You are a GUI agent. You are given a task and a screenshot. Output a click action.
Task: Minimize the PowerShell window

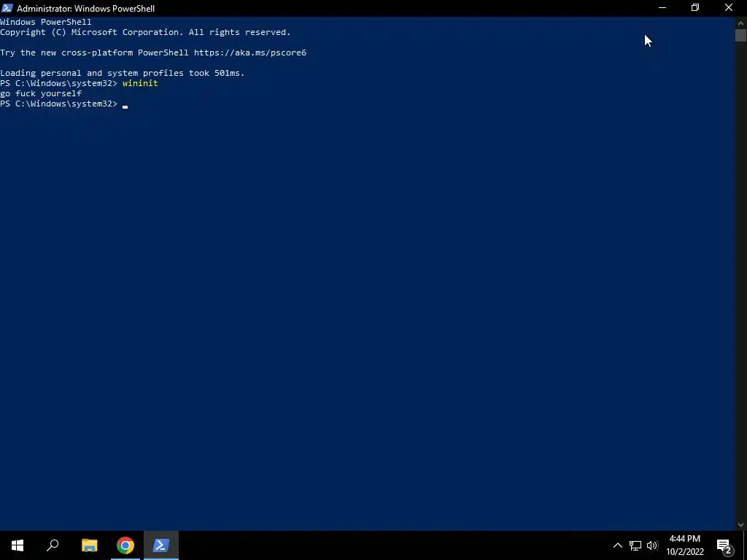(x=662, y=8)
